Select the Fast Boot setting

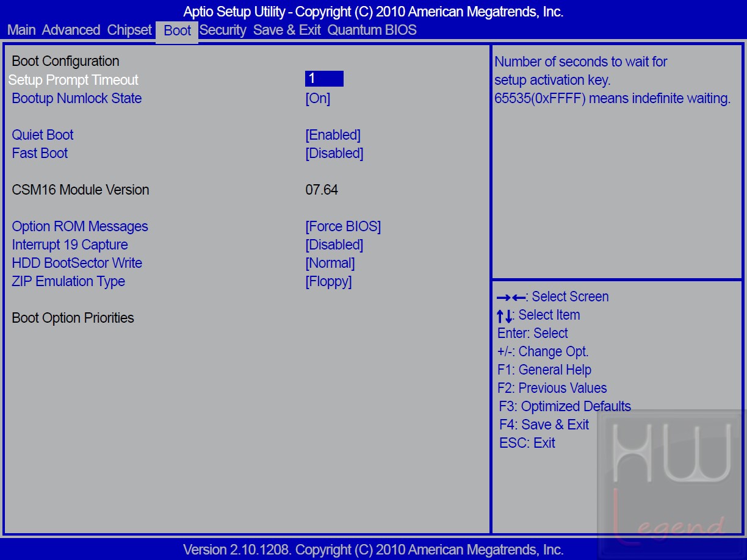point(40,153)
